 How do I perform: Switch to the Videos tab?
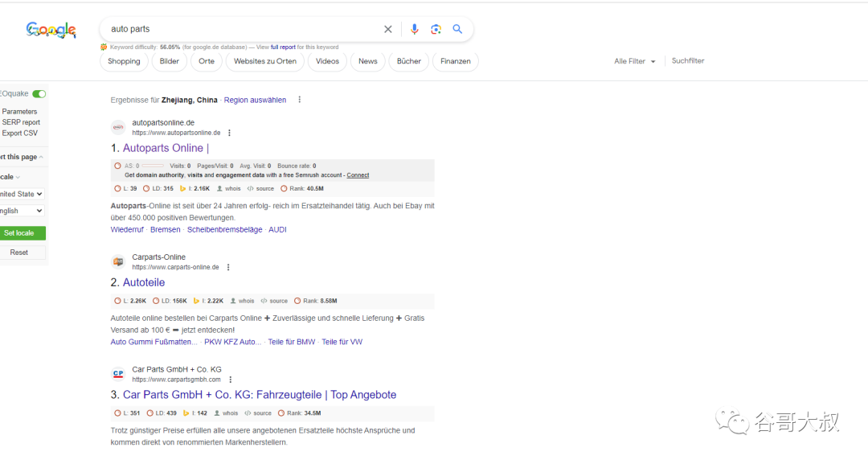(x=327, y=61)
